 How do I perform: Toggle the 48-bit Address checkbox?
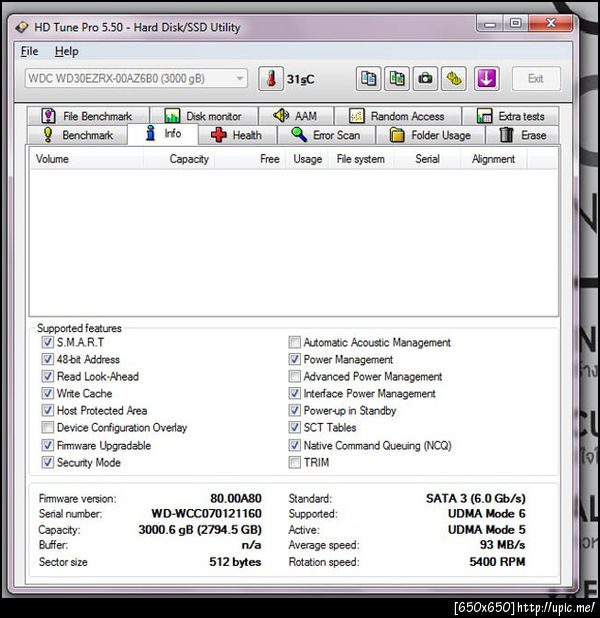click(x=47, y=359)
